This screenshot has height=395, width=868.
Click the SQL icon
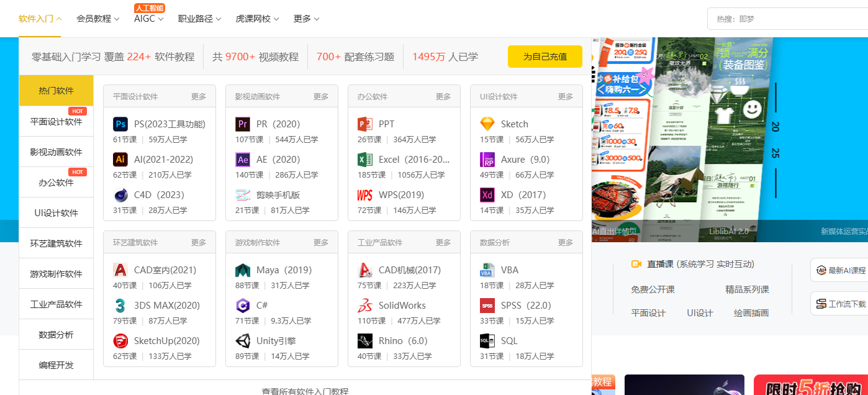point(487,341)
